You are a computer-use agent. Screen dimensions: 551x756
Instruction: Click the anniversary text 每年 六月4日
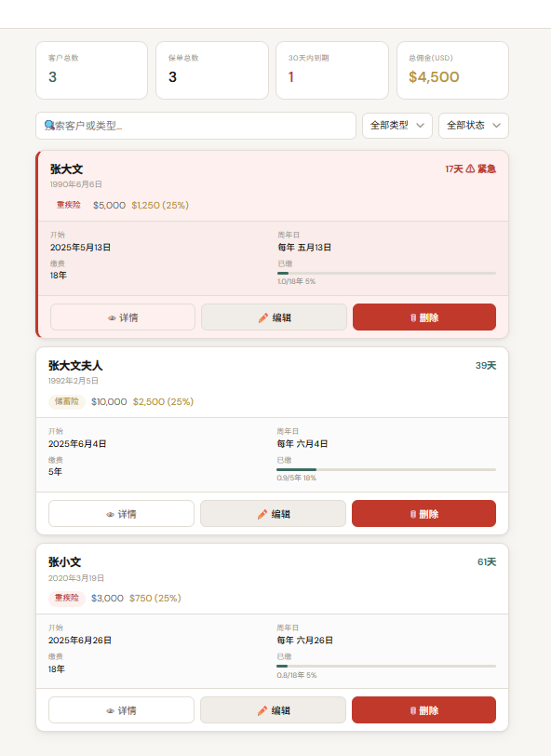(302, 443)
